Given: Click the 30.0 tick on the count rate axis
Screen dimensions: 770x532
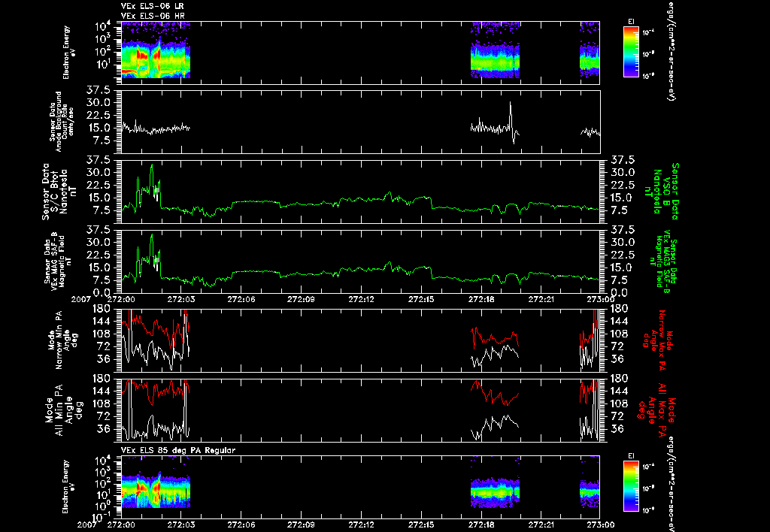Looking at the screenshot, I should 101,103.
